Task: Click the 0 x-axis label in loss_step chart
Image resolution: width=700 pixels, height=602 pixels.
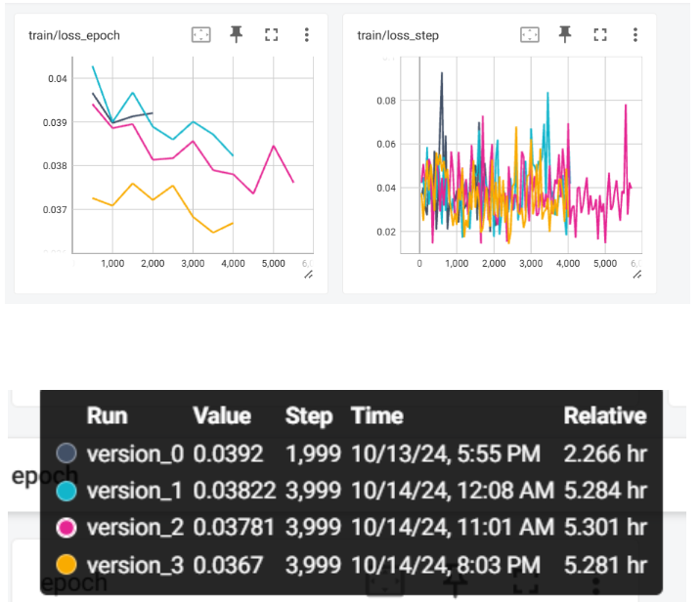Action: [x=419, y=263]
